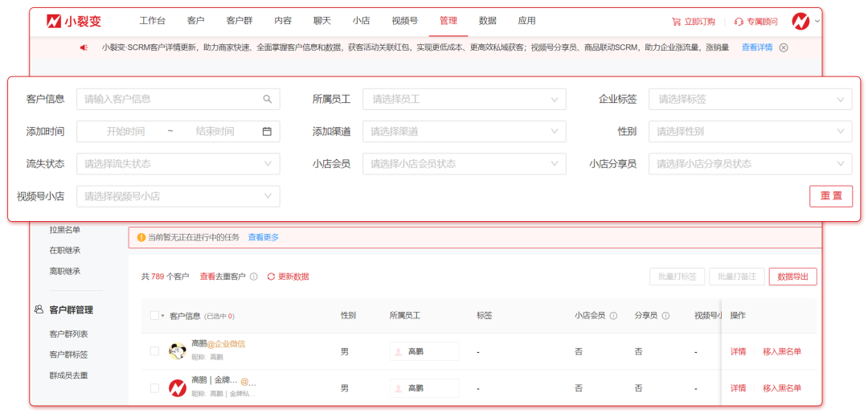868x414 pixels.
Task: Toggle select-all checkbox in table header
Action: 154,316
